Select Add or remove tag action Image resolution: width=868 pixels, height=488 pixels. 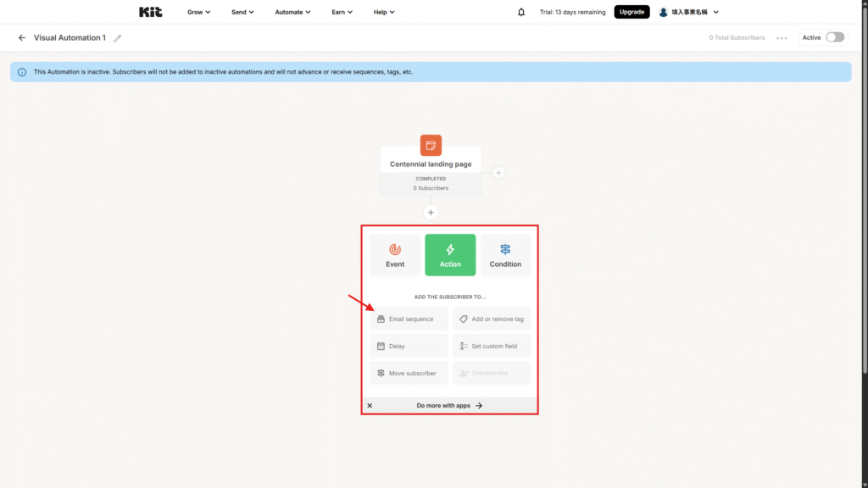(x=492, y=319)
